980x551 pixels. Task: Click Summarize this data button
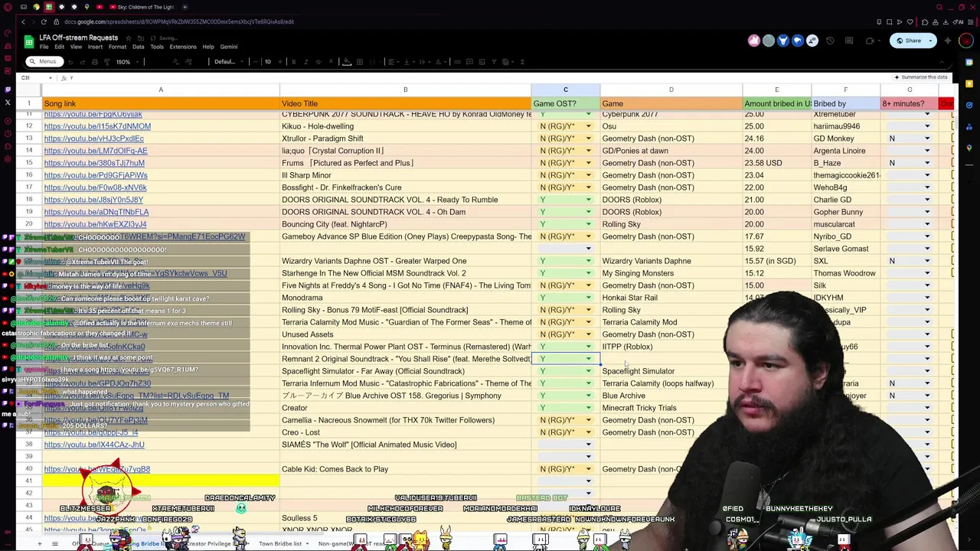click(921, 77)
